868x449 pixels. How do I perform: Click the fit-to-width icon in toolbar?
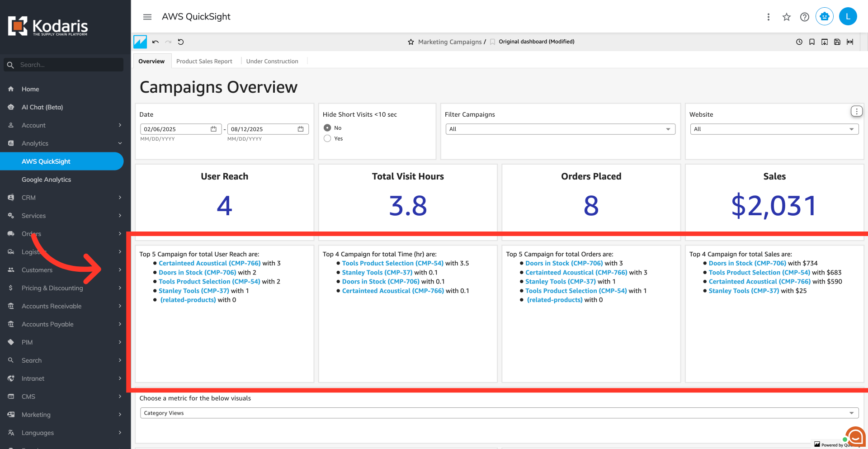point(850,42)
